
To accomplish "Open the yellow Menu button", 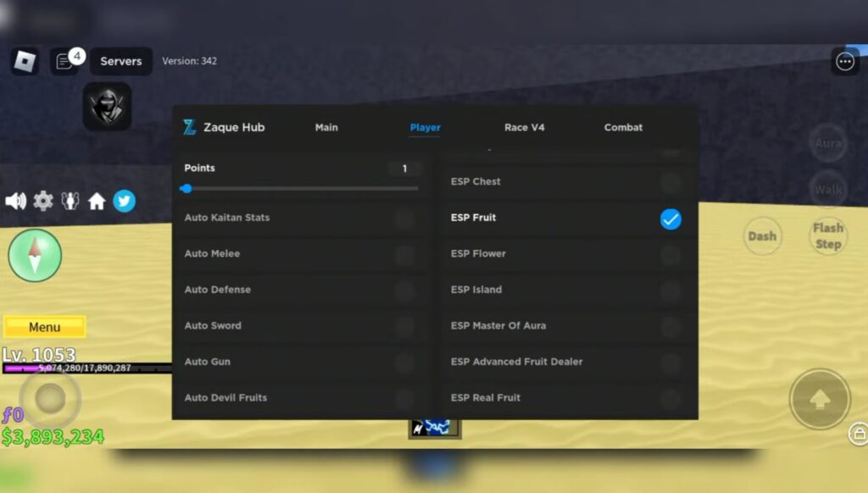I will click(45, 327).
